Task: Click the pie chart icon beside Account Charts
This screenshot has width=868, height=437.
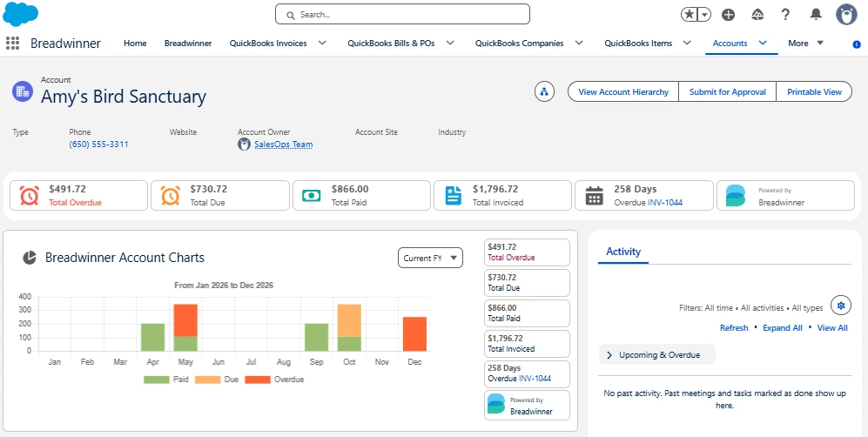Action: pyautogui.click(x=30, y=258)
